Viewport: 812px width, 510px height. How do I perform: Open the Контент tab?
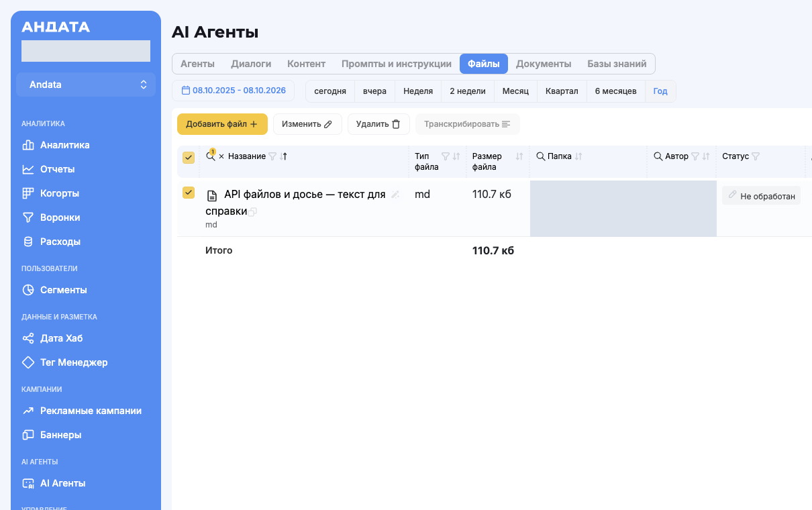(x=306, y=64)
